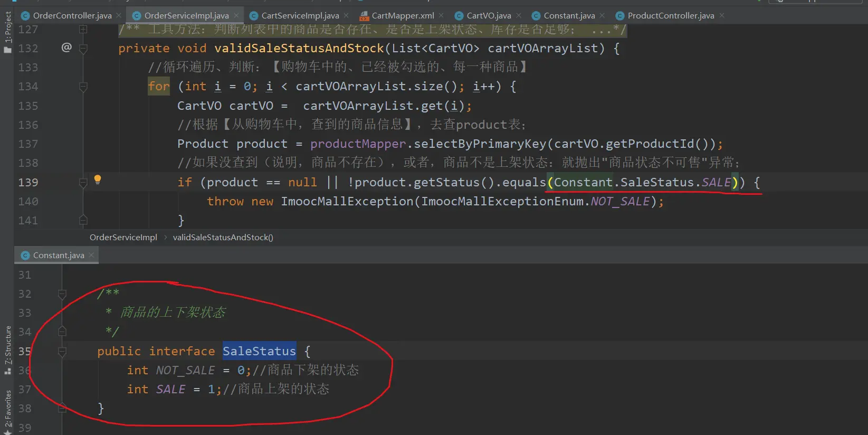Click the OrderServiceImpl breadcrumb
The image size is (868, 435).
[123, 238]
